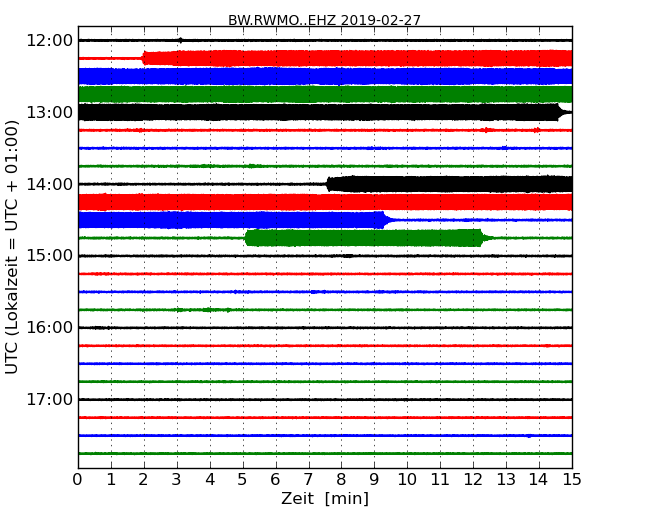
Task: Click x-axis tick label 15
Action: pos(572,480)
